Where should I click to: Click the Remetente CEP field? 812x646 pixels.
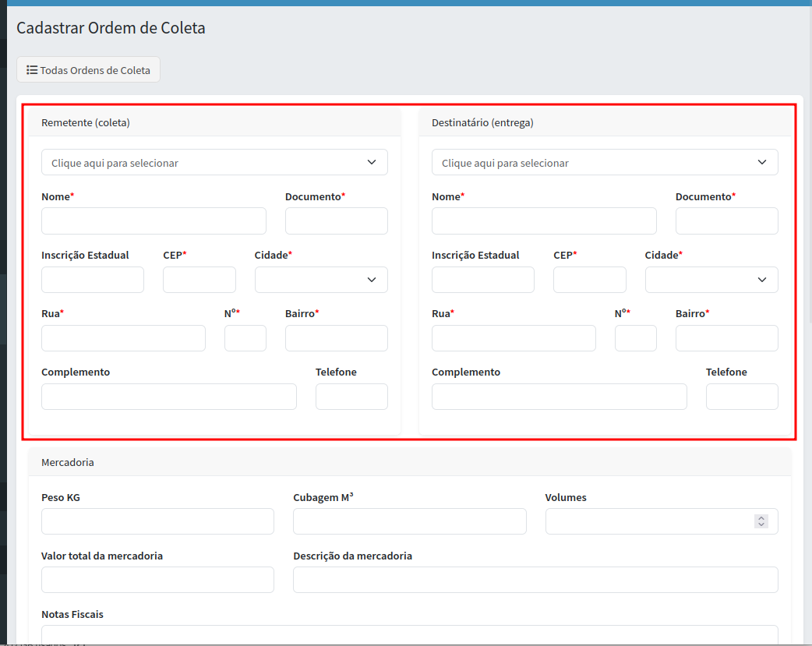click(199, 280)
